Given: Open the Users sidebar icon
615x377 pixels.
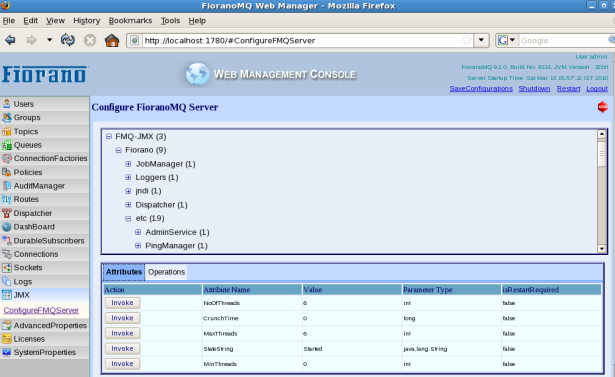Looking at the screenshot, I should 7,104.
